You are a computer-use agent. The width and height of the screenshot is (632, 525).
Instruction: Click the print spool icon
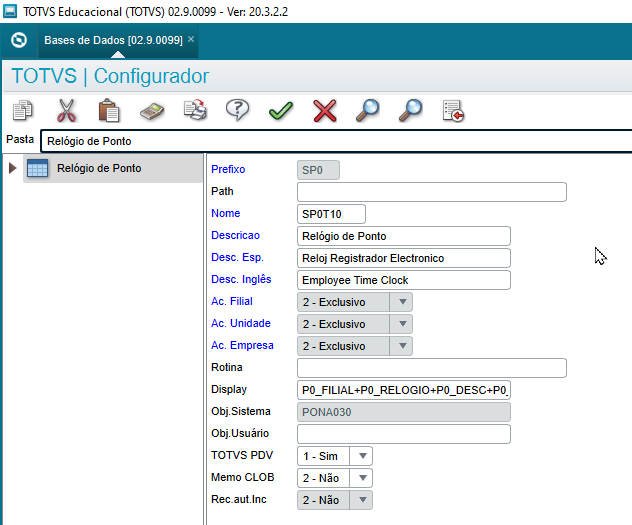pyautogui.click(x=195, y=110)
